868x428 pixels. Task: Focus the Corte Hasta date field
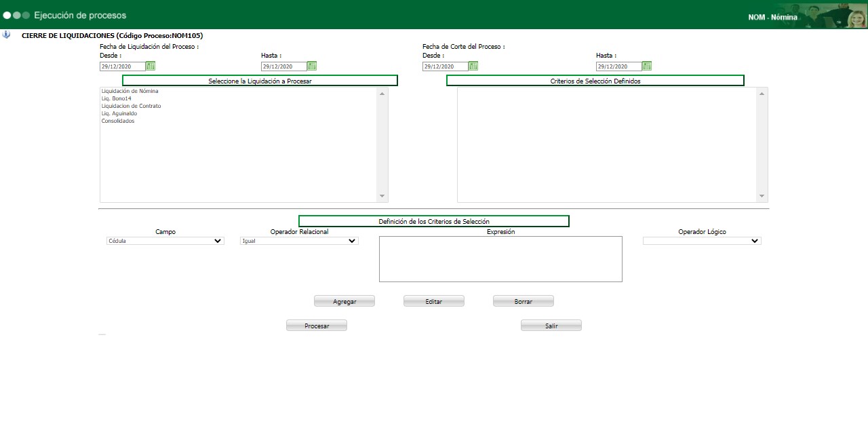(619, 66)
